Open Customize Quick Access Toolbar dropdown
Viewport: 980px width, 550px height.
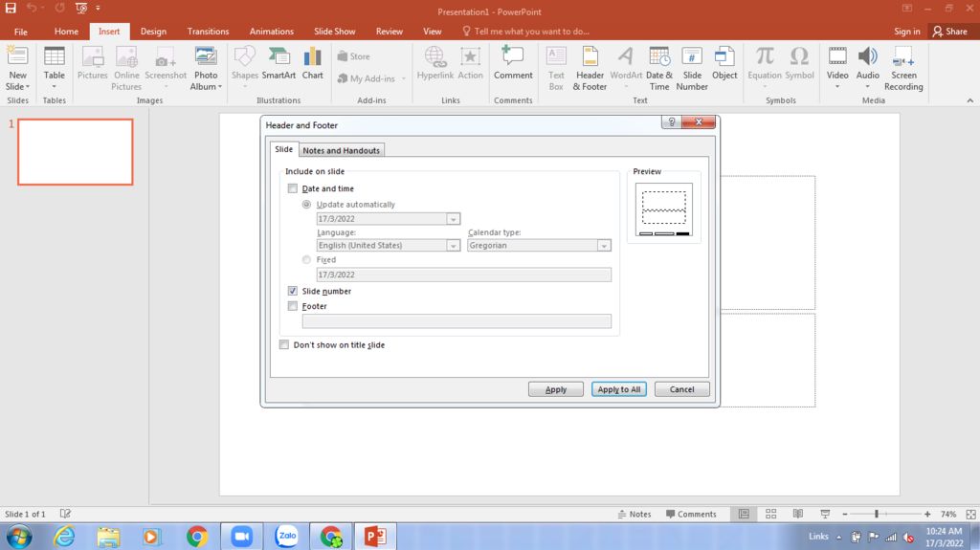pyautogui.click(x=99, y=8)
